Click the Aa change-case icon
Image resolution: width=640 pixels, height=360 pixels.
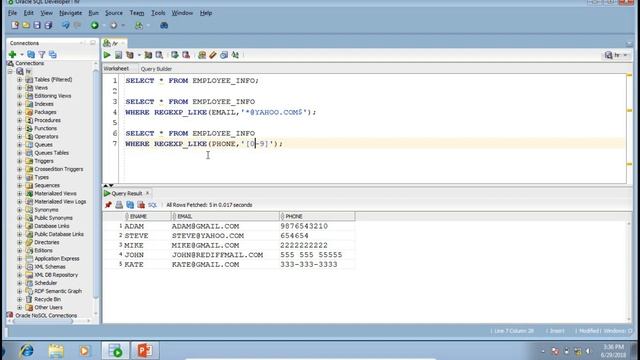[235, 55]
